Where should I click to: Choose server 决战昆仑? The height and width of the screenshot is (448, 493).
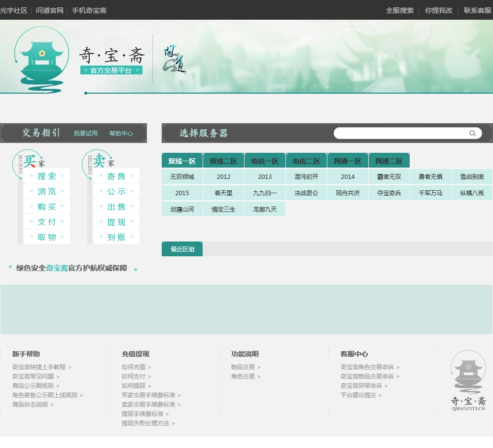pyautogui.click(x=306, y=193)
